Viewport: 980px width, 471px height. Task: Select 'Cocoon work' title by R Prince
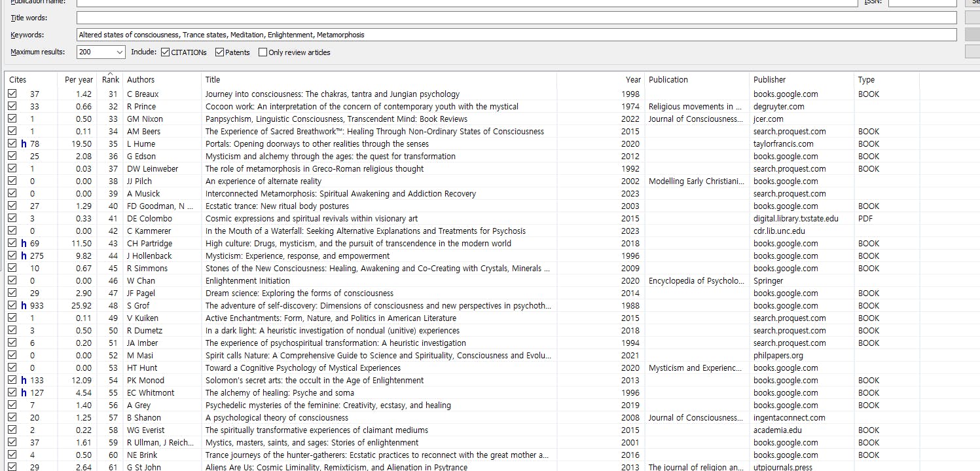point(362,107)
